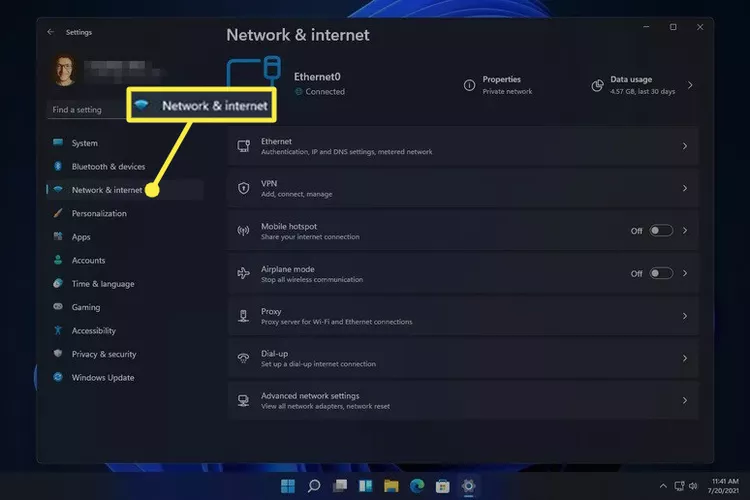This screenshot has height=500, width=750.
Task: Click the Properties info icon
Action: tap(469, 85)
